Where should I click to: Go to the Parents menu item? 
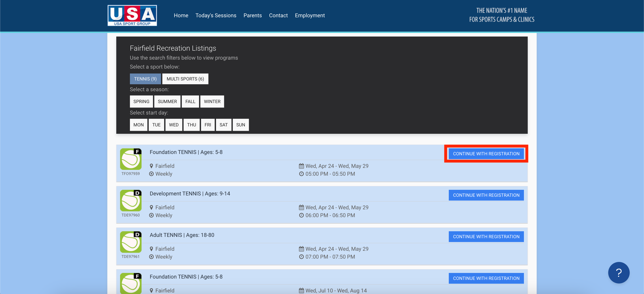click(252, 15)
